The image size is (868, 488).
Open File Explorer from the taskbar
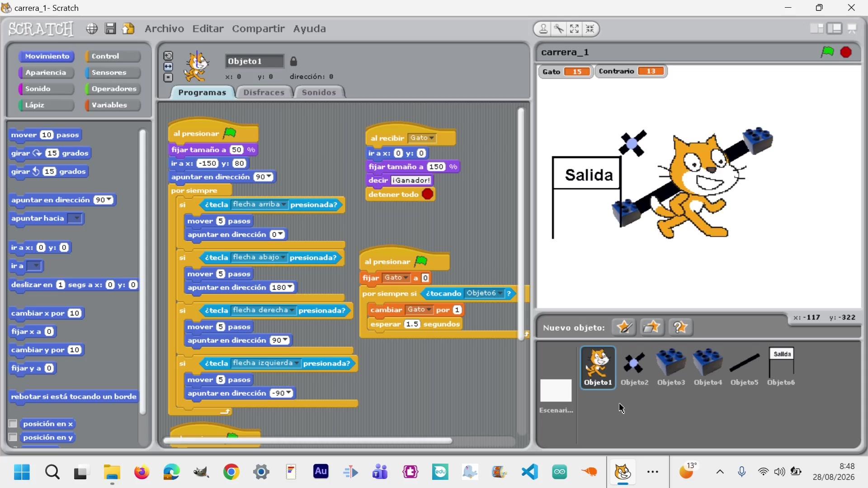pyautogui.click(x=112, y=472)
